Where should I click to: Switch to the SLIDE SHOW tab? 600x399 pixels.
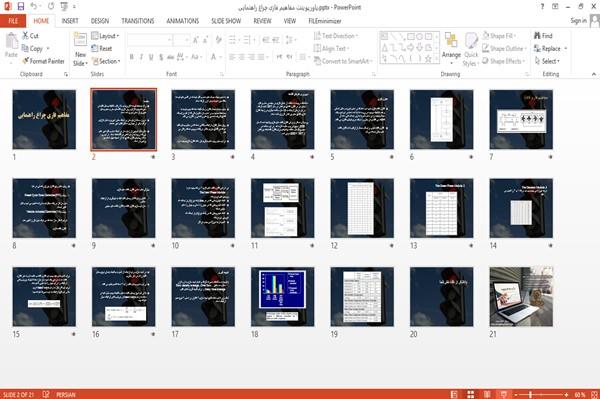[x=226, y=21]
